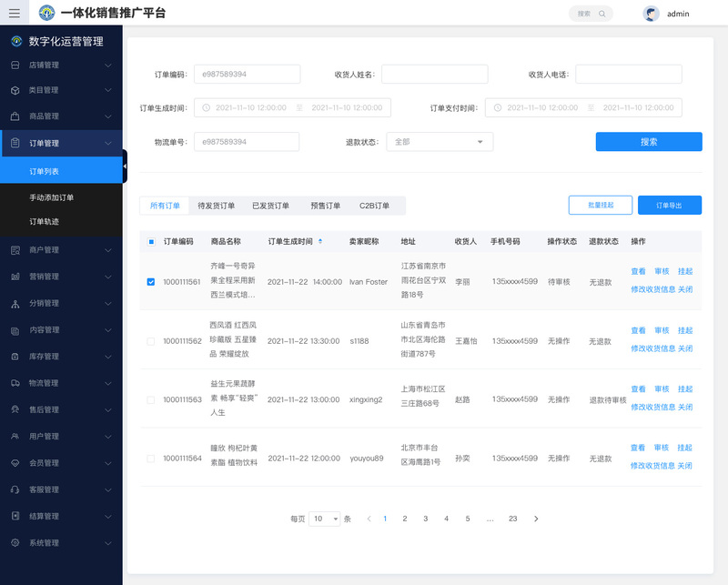Click the platform logo icon in header

(x=46, y=13)
